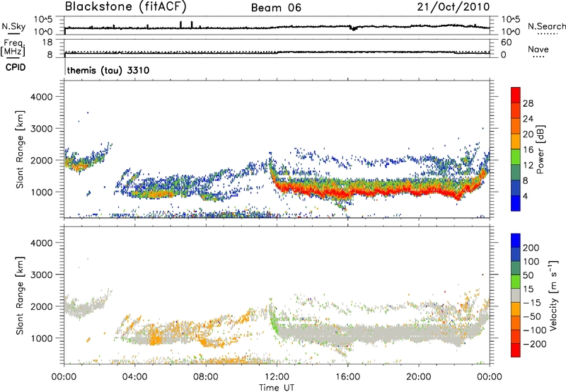Click the green segment of velocity color bar

tap(516, 282)
